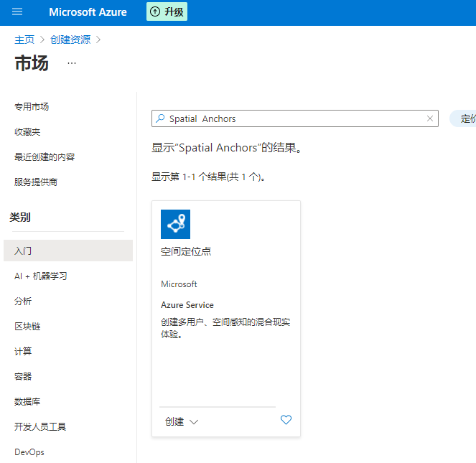476x463 pixels.
Task: Click the Microsoft Azure home title
Action: tap(88, 11)
